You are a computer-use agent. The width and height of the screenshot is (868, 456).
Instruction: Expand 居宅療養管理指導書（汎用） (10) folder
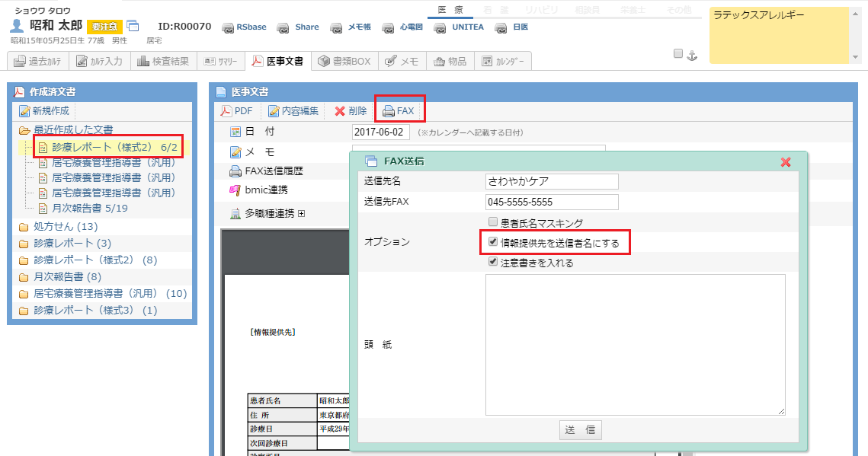[x=104, y=294]
